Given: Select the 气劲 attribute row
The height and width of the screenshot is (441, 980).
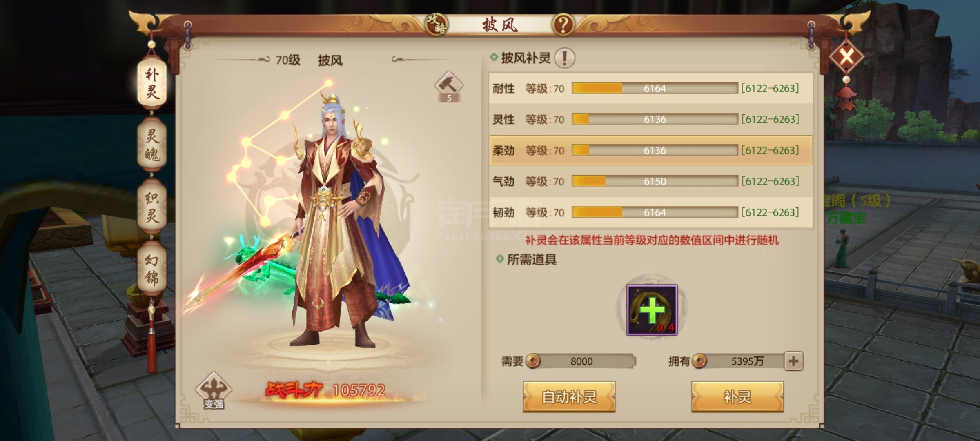Looking at the screenshot, I should tap(651, 181).
